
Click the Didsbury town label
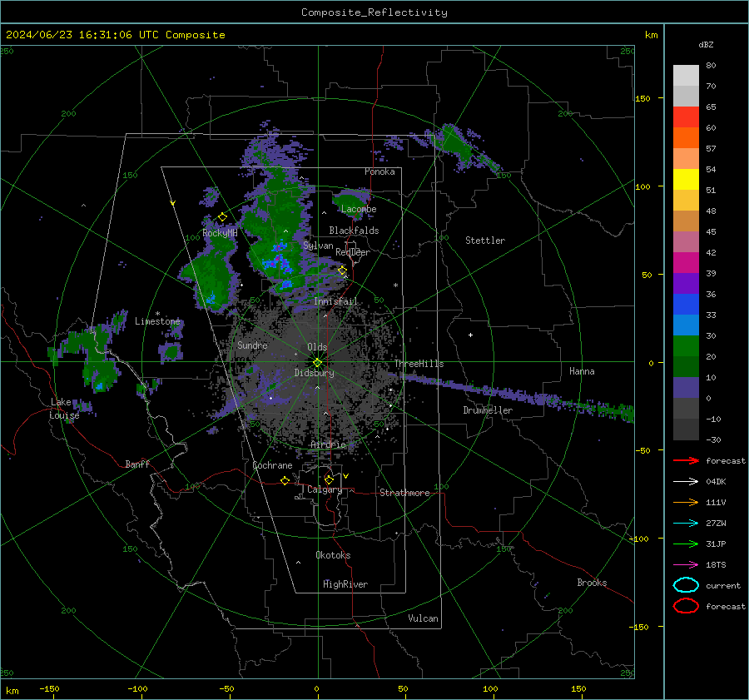314,373
